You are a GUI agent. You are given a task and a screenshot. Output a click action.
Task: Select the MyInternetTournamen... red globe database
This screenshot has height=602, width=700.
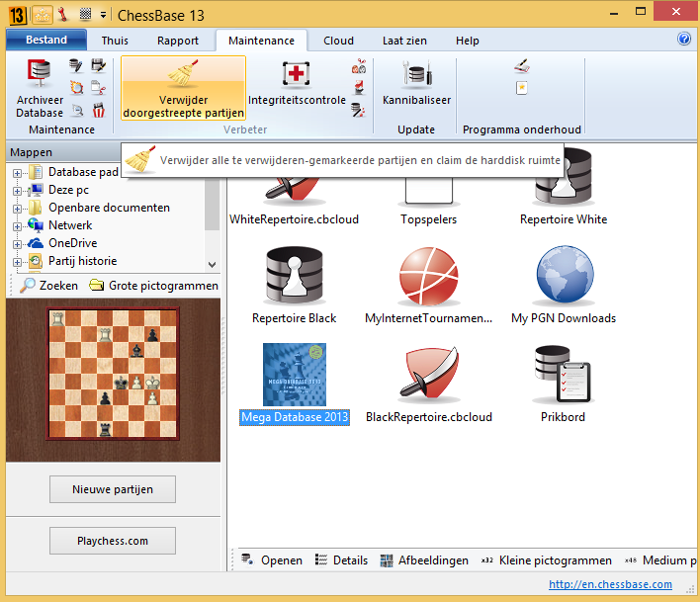coord(428,276)
